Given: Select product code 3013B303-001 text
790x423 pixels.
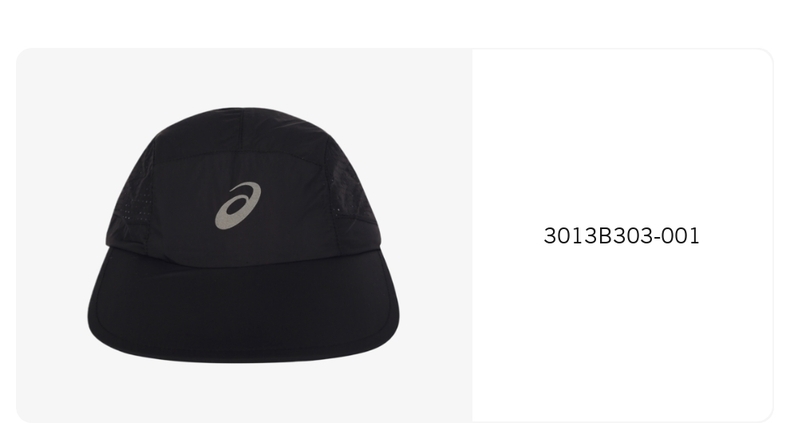Looking at the screenshot, I should (x=622, y=236).
